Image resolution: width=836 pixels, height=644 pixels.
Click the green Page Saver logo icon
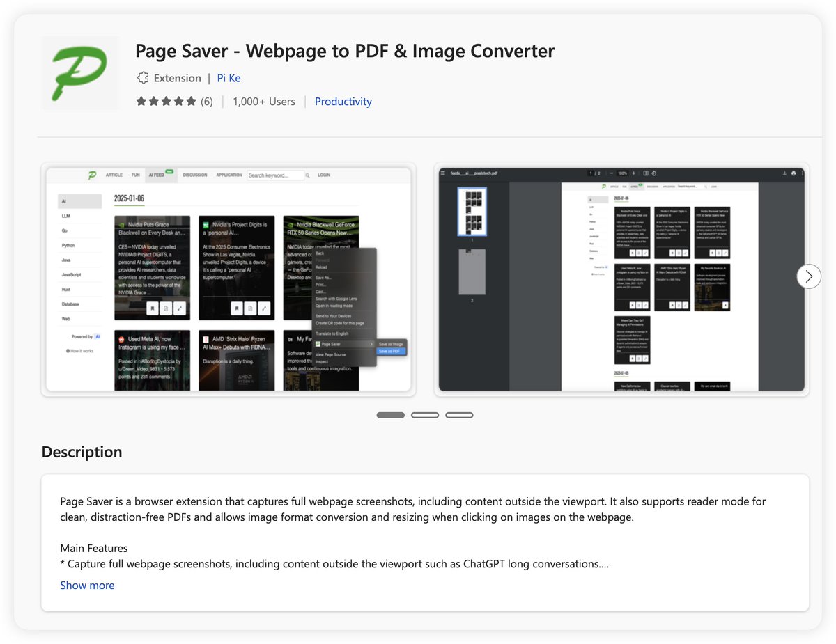80,73
